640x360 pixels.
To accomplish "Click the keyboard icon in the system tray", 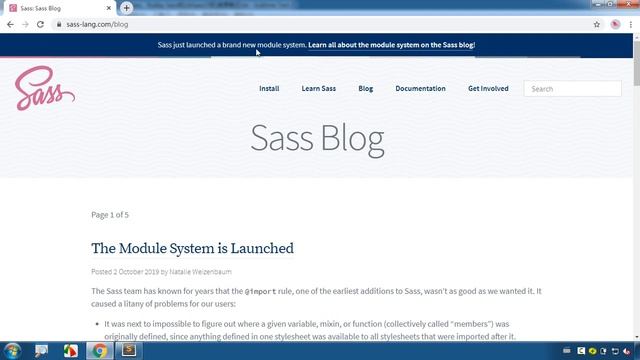I will click(x=567, y=351).
